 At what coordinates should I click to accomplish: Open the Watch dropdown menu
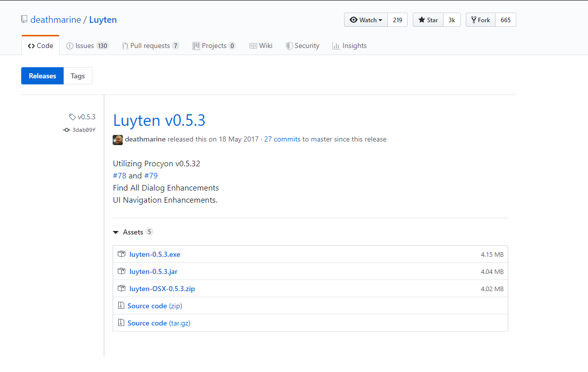[x=366, y=20]
